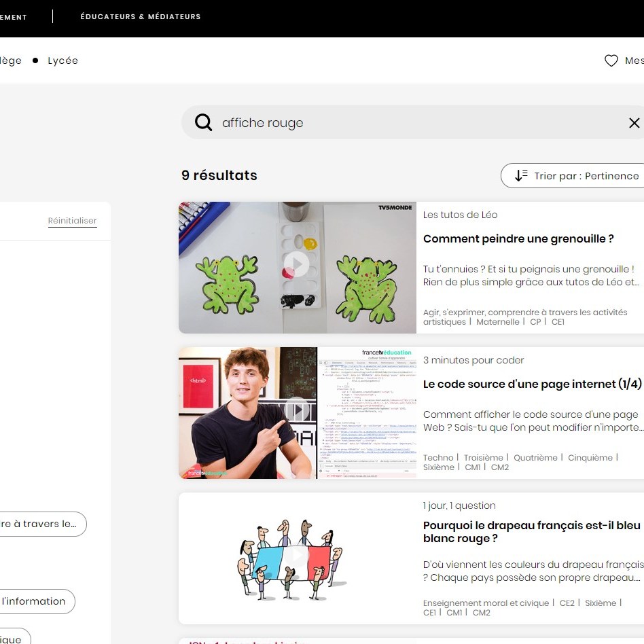The height and width of the screenshot is (644, 644).
Task: Click the 're à travers le…' filter chip
Action: 43,524
